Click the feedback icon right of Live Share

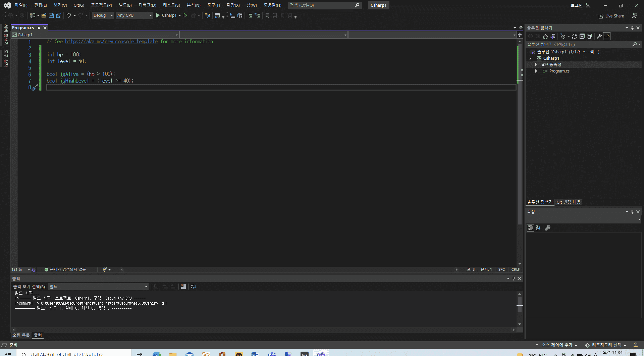[x=635, y=16]
